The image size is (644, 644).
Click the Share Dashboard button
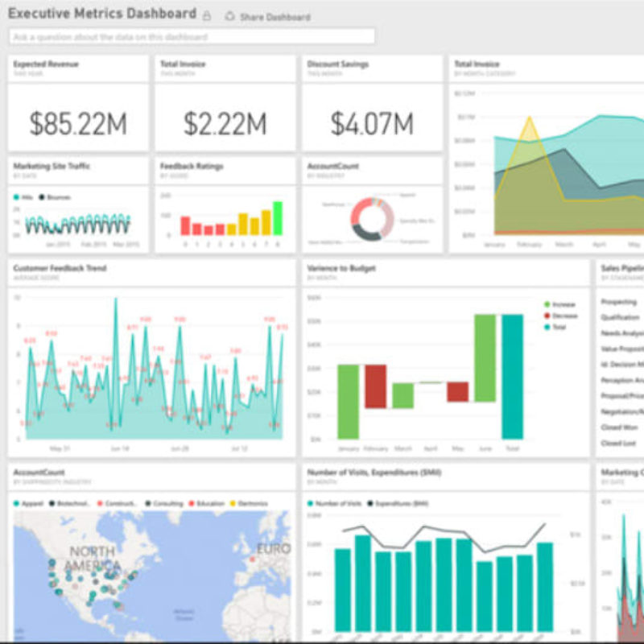pyautogui.click(x=266, y=17)
